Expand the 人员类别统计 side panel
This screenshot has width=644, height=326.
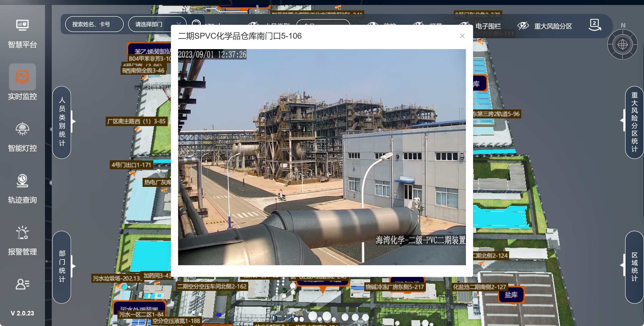coord(62,122)
